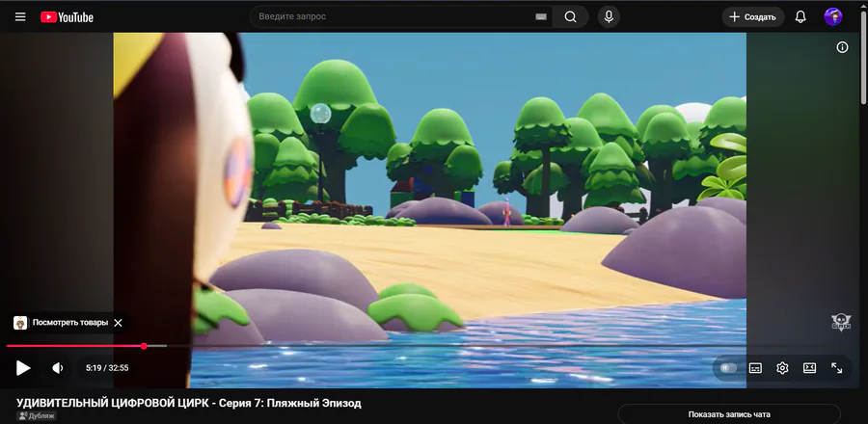This screenshot has width=868, height=424.
Task: Open player settings gear
Action: pyautogui.click(x=782, y=367)
